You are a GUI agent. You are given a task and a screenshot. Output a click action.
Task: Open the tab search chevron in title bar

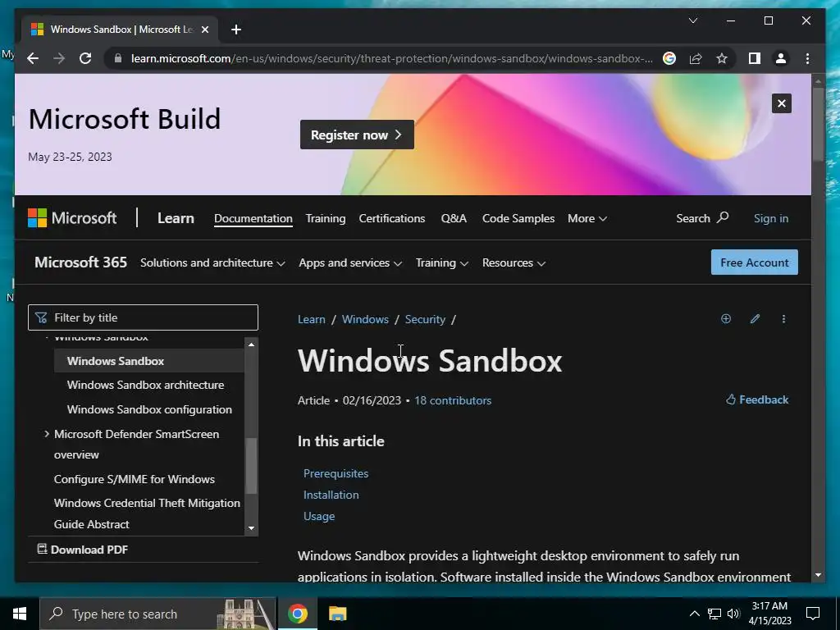click(x=692, y=21)
